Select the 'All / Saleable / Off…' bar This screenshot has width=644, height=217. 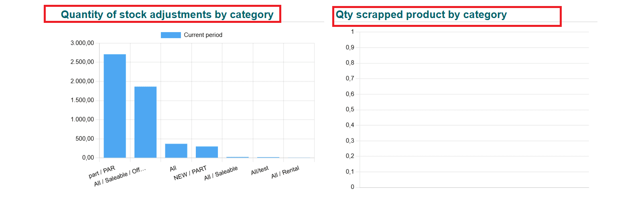[145, 122]
